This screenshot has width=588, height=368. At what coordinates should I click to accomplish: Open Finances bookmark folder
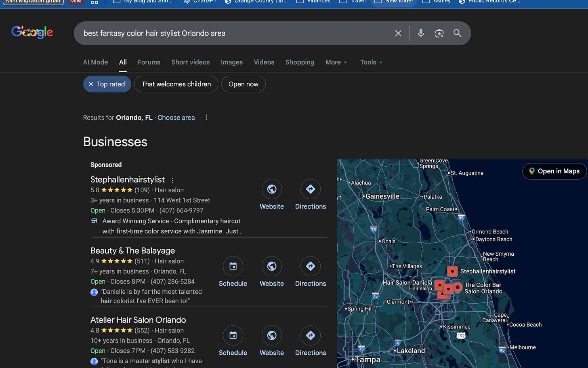tap(313, 2)
